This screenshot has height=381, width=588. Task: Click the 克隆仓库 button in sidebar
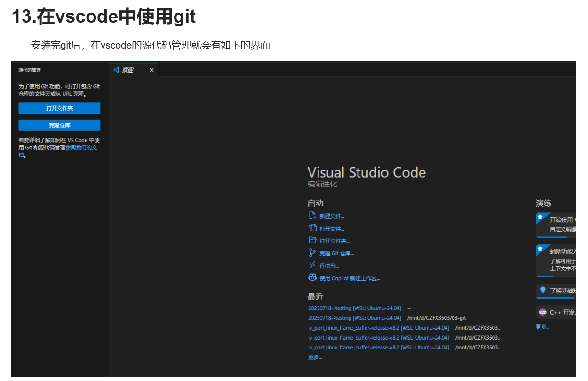point(59,125)
